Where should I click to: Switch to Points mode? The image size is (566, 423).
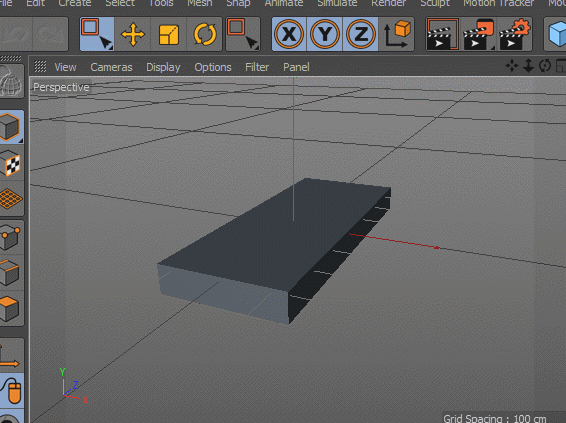point(11,237)
